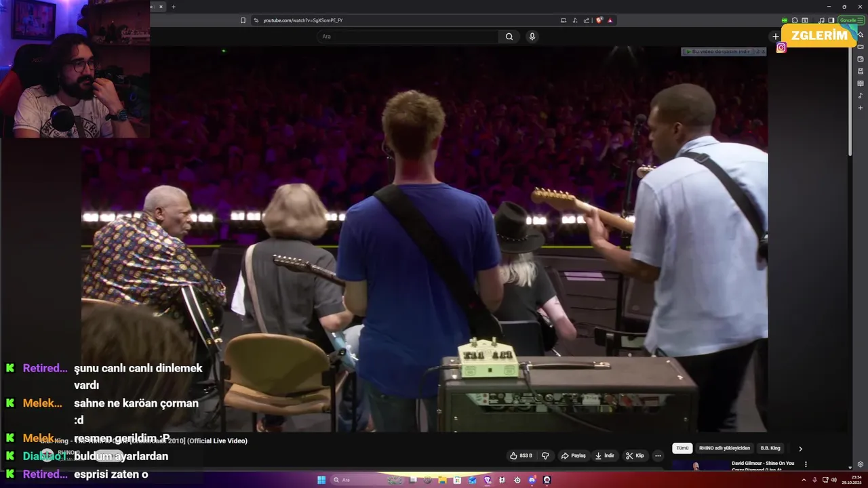Open the video camera icon in sidebar
Image resolution: width=868 pixels, height=488 pixels.
(861, 47)
